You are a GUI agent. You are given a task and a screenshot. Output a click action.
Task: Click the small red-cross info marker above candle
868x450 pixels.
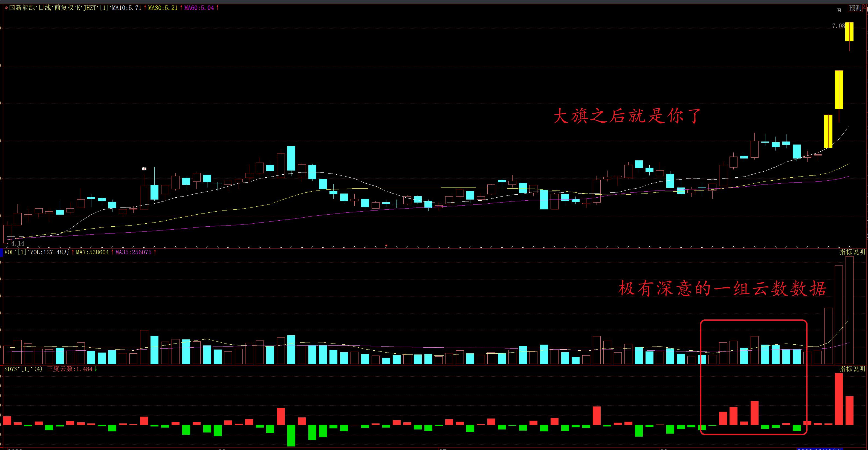(x=144, y=169)
